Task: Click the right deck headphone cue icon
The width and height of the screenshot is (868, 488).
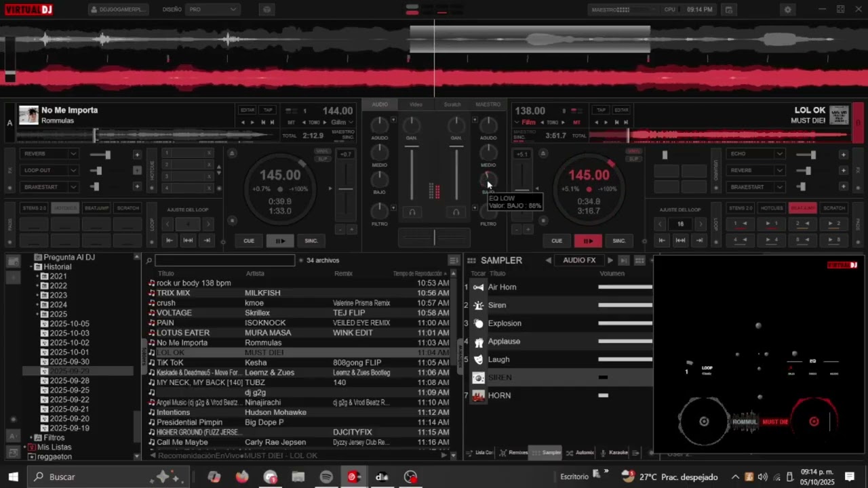Action: coord(456,212)
